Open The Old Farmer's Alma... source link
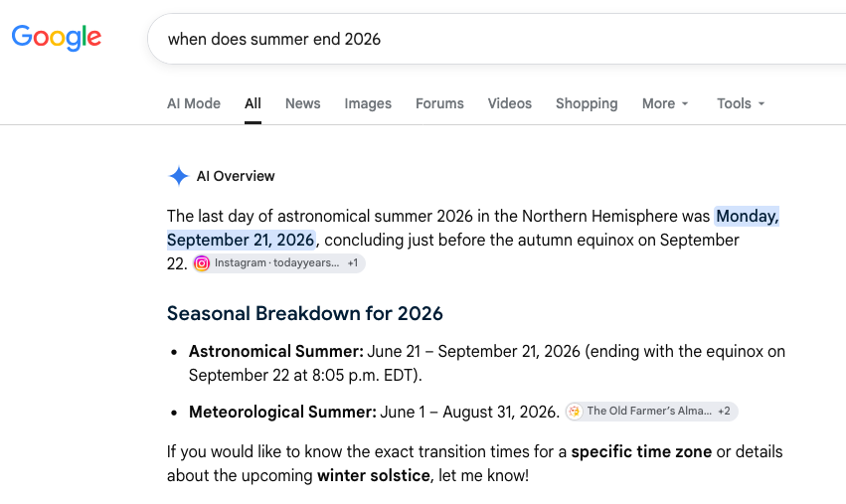This screenshot has height=504, width=846. (x=649, y=412)
